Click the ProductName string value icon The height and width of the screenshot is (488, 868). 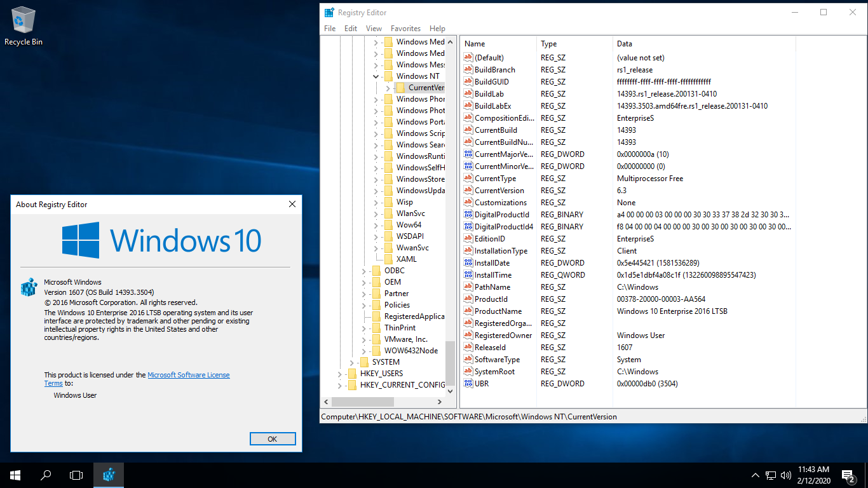(469, 311)
